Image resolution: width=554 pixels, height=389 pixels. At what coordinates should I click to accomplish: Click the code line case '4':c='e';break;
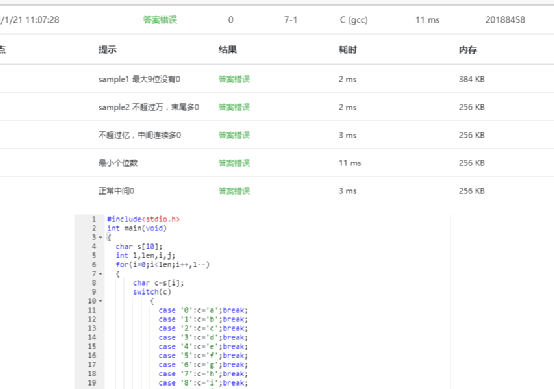[x=203, y=347]
